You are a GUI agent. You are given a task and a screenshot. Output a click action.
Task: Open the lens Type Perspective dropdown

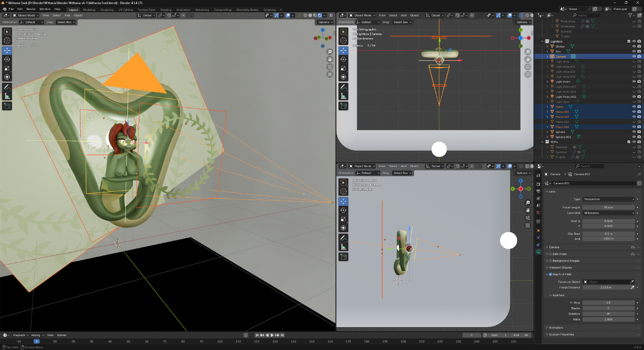pos(608,199)
